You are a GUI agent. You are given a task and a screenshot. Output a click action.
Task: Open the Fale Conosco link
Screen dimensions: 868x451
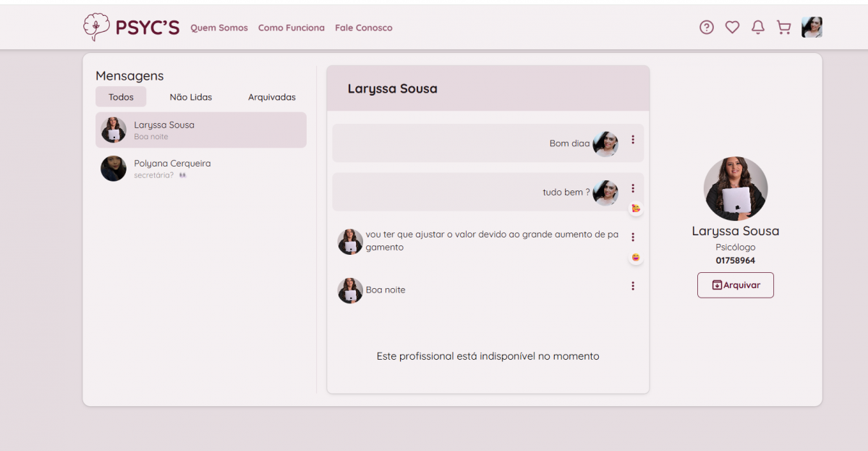pyautogui.click(x=364, y=28)
